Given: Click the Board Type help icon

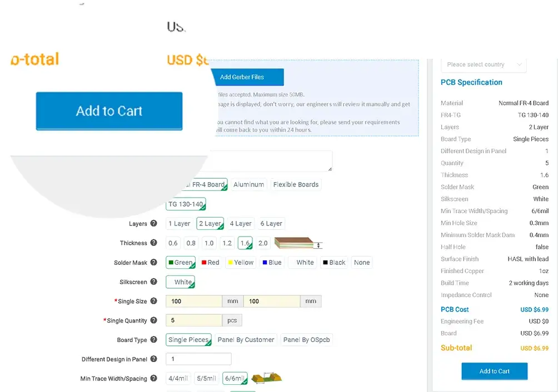Looking at the screenshot, I should tap(153, 340).
